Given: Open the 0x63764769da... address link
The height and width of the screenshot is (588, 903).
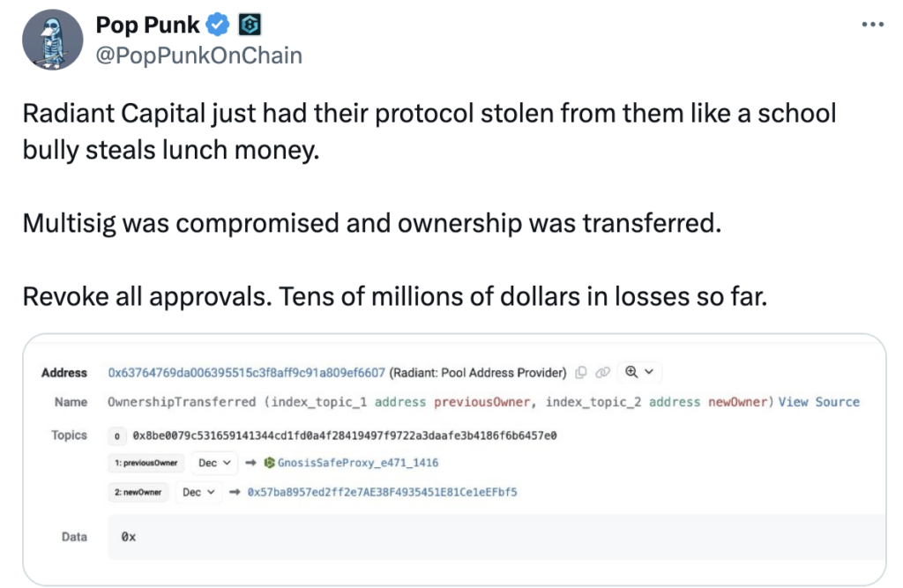Looking at the screenshot, I should (247, 373).
